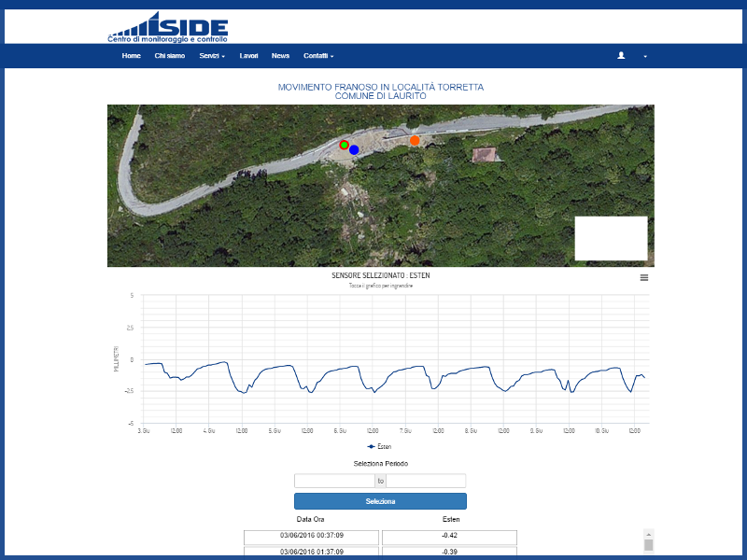Open the News page
The height and width of the screenshot is (560, 747).
click(x=281, y=56)
